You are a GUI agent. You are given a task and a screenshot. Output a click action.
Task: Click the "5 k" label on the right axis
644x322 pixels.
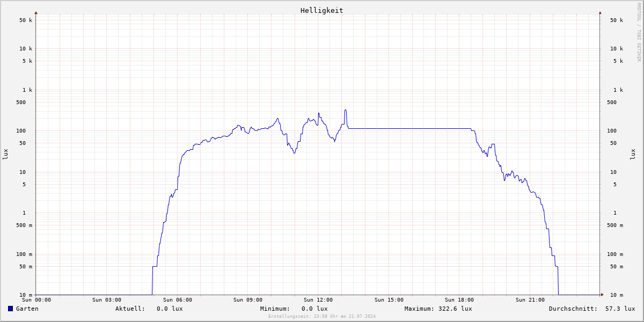click(x=618, y=61)
